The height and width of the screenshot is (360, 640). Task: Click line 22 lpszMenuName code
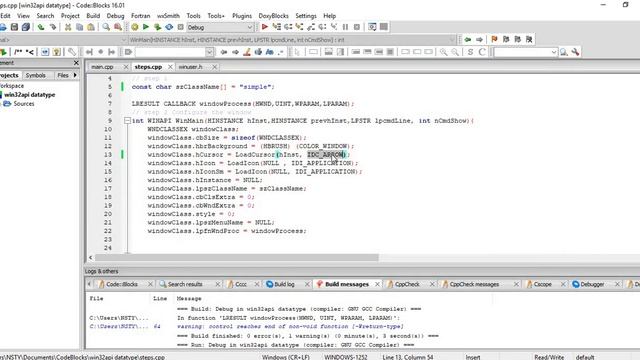(x=211, y=222)
